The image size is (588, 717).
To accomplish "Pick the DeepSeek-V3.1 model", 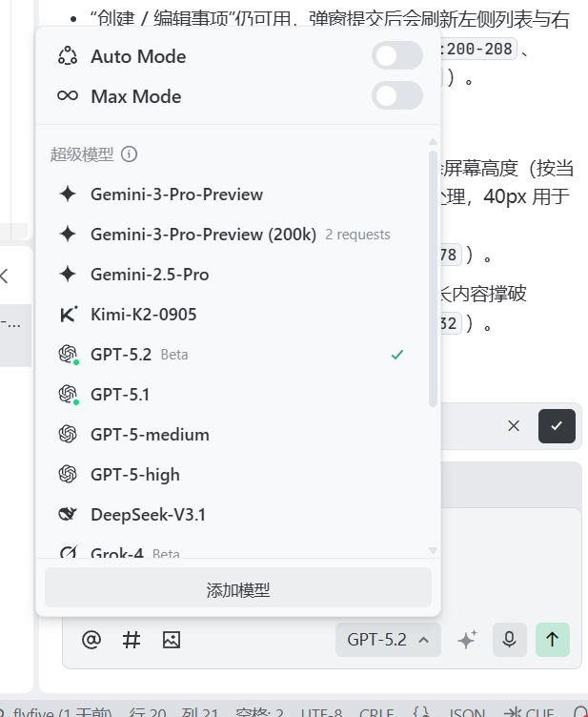I will 149,515.
